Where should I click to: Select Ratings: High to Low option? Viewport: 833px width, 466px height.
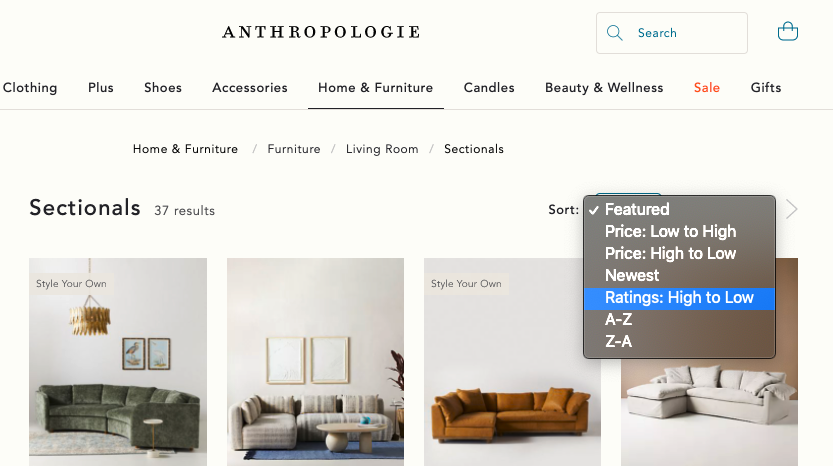679,298
